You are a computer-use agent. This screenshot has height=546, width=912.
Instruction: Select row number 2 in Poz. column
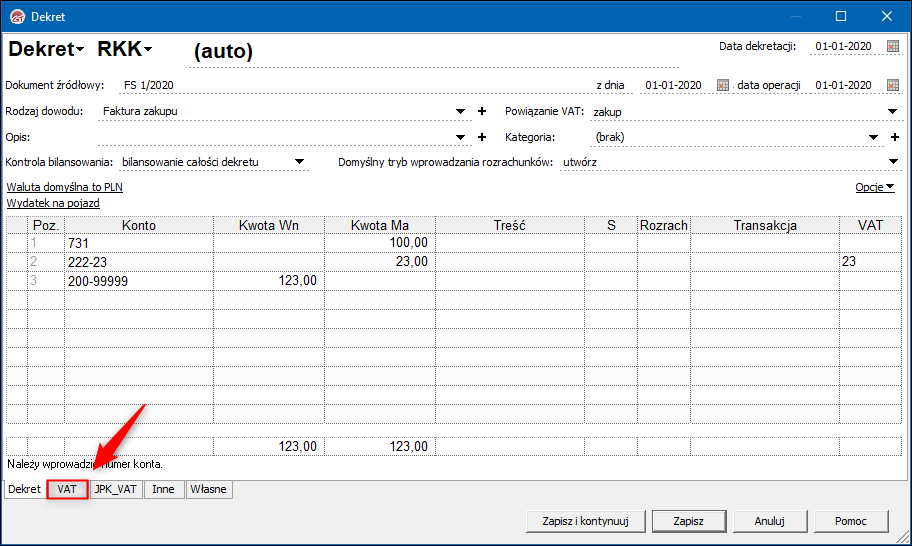tap(46, 262)
